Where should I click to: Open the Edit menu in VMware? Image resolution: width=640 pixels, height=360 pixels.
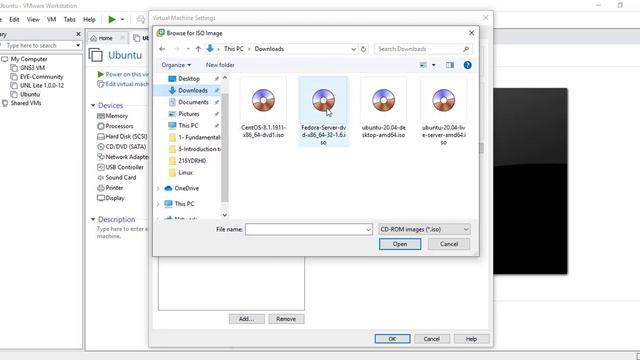pyautogui.click(x=14, y=19)
